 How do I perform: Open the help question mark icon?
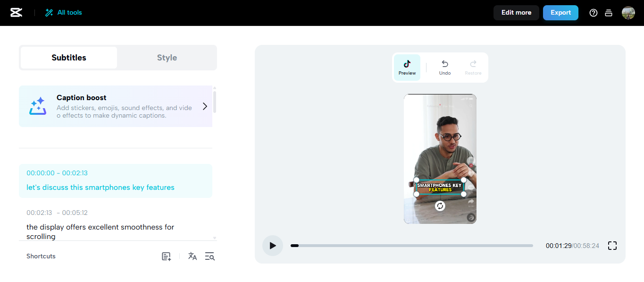[593, 13]
